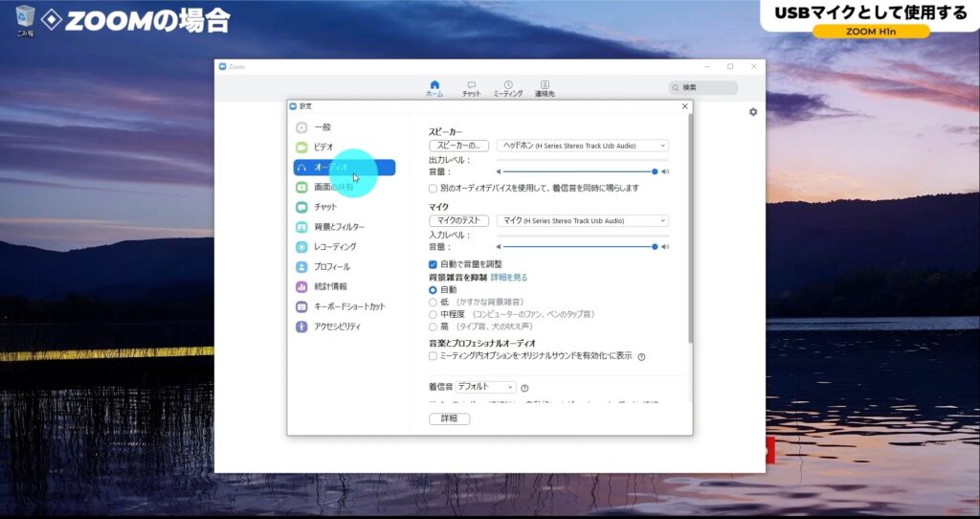Click the スピーカーの... test button
This screenshot has width=980, height=519.
[458, 146]
